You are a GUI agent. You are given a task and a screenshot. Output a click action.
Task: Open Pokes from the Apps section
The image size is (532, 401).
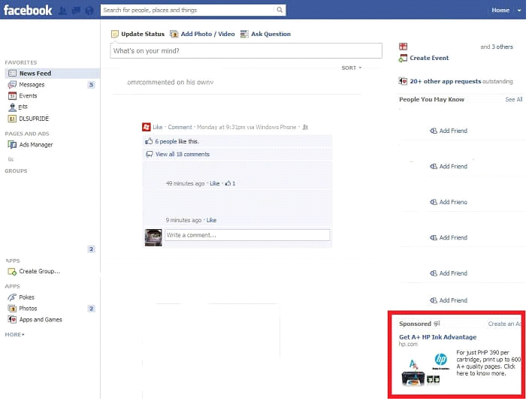26,297
